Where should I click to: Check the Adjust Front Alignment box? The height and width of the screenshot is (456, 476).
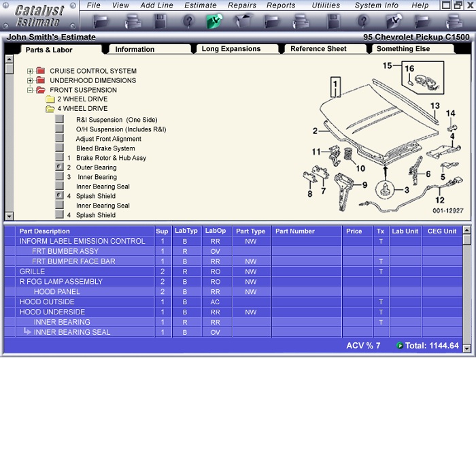click(x=59, y=138)
